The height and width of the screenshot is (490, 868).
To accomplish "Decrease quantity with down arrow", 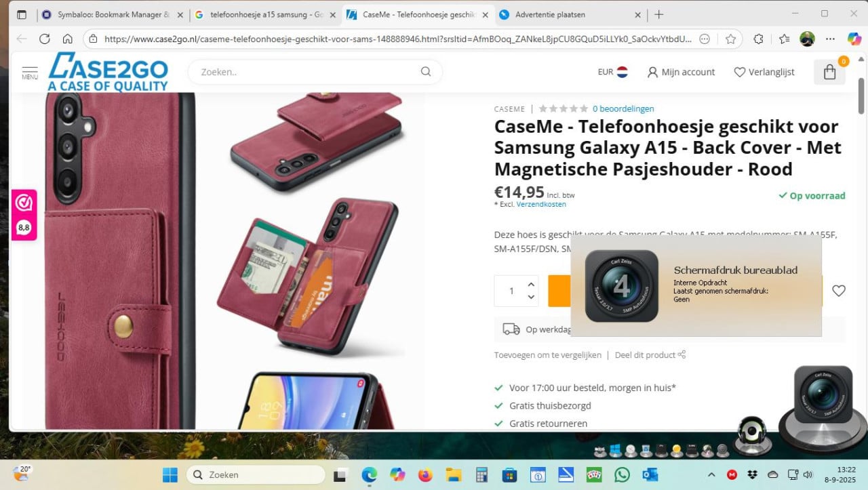I will pos(531,297).
